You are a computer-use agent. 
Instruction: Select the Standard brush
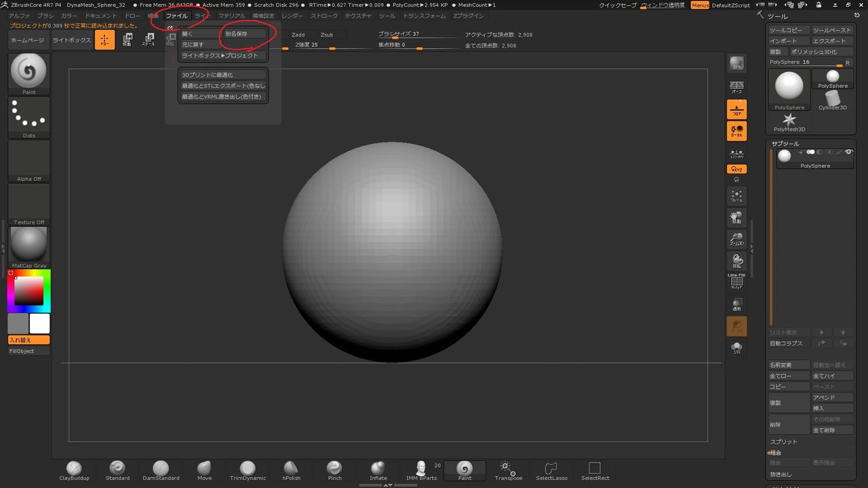pyautogui.click(x=117, y=471)
